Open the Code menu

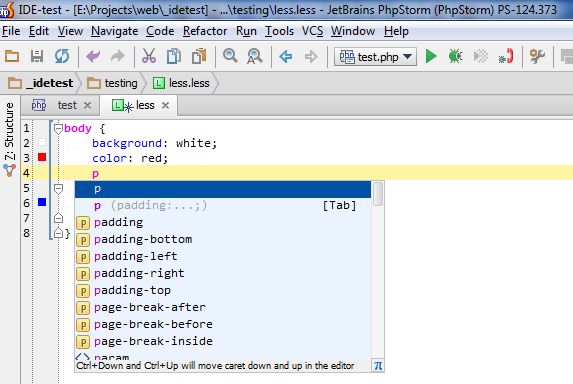click(x=160, y=31)
